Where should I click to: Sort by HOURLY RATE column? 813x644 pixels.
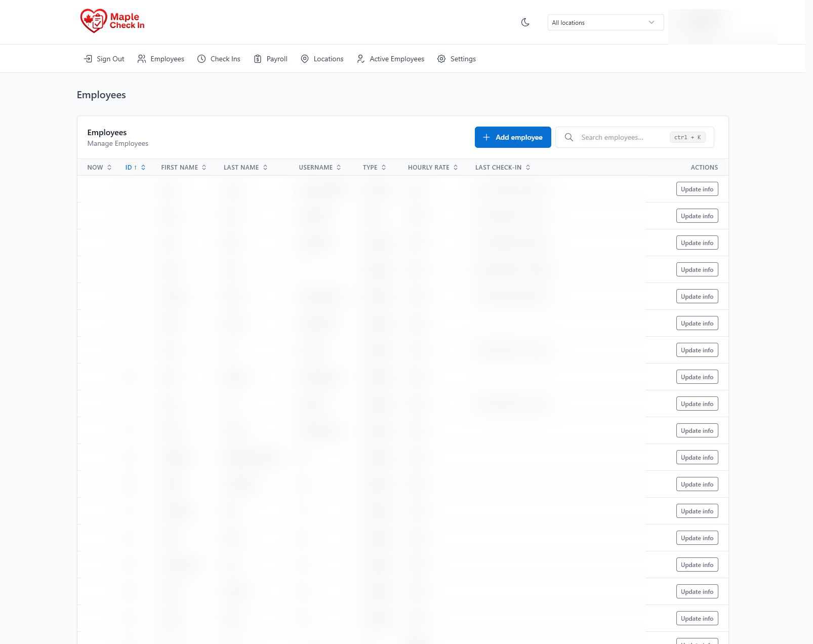(433, 167)
